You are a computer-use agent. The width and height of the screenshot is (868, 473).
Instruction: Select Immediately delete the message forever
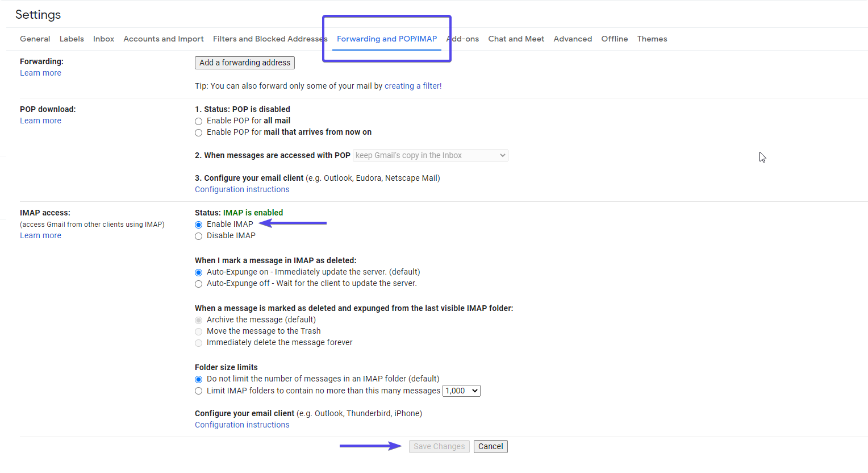pos(198,343)
